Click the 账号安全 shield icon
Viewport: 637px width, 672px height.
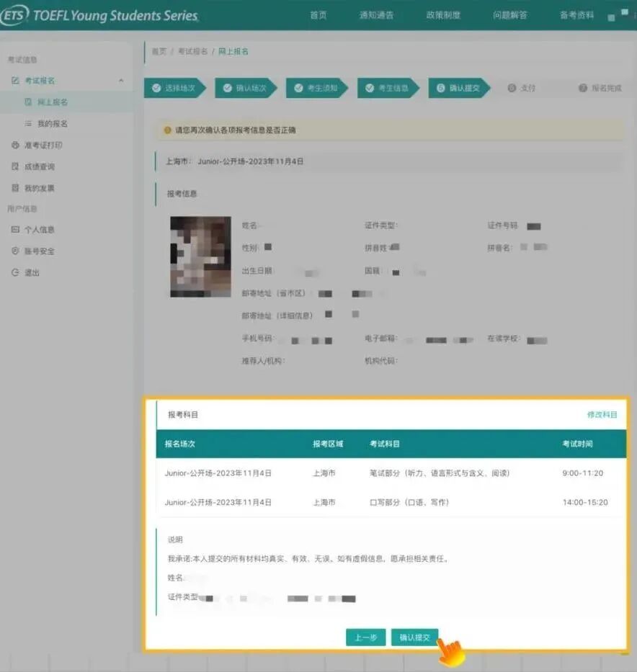click(x=15, y=251)
